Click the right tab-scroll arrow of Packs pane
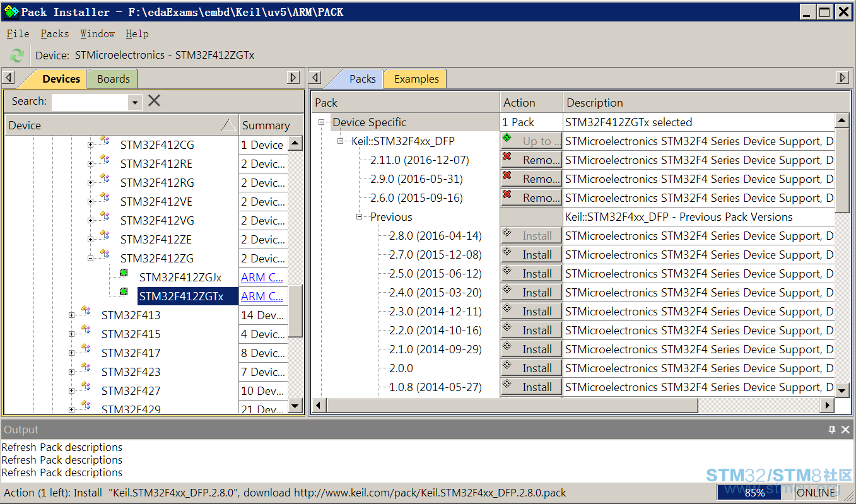 [x=843, y=78]
